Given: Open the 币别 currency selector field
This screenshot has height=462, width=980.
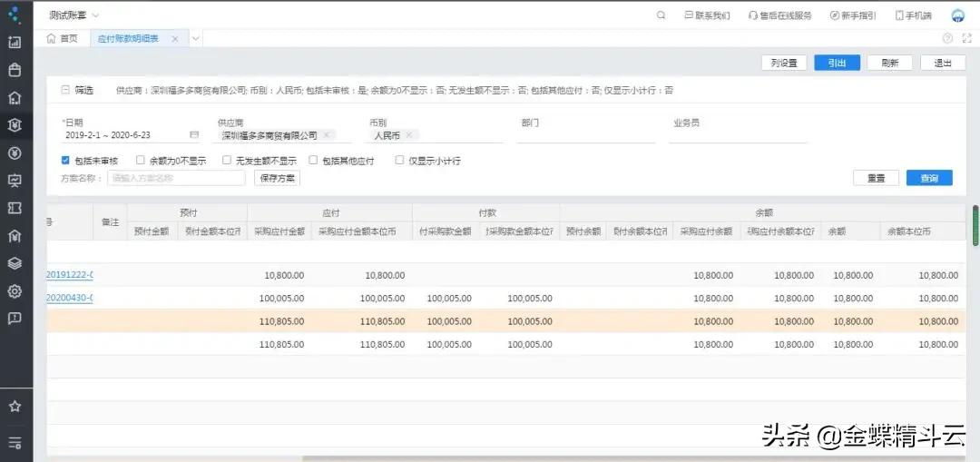Looking at the screenshot, I should click(x=436, y=135).
